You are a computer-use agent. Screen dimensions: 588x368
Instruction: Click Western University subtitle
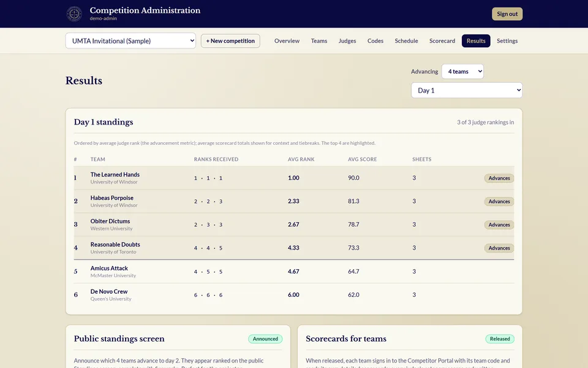tap(111, 229)
